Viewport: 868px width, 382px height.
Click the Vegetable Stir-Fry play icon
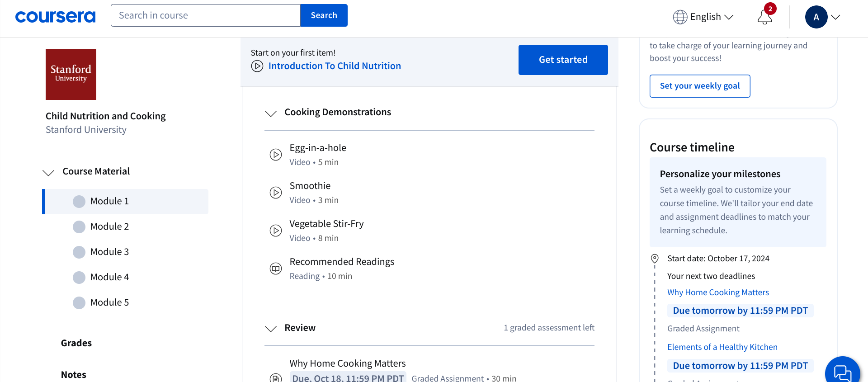pos(276,231)
